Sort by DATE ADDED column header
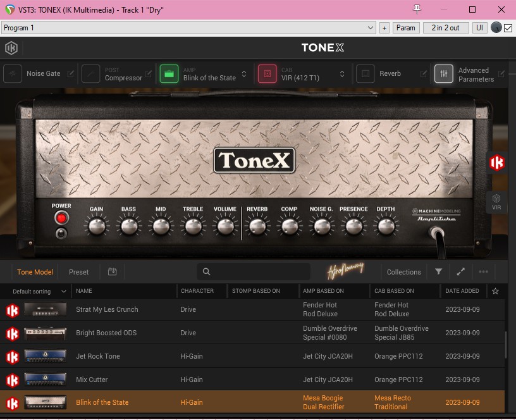 462,291
